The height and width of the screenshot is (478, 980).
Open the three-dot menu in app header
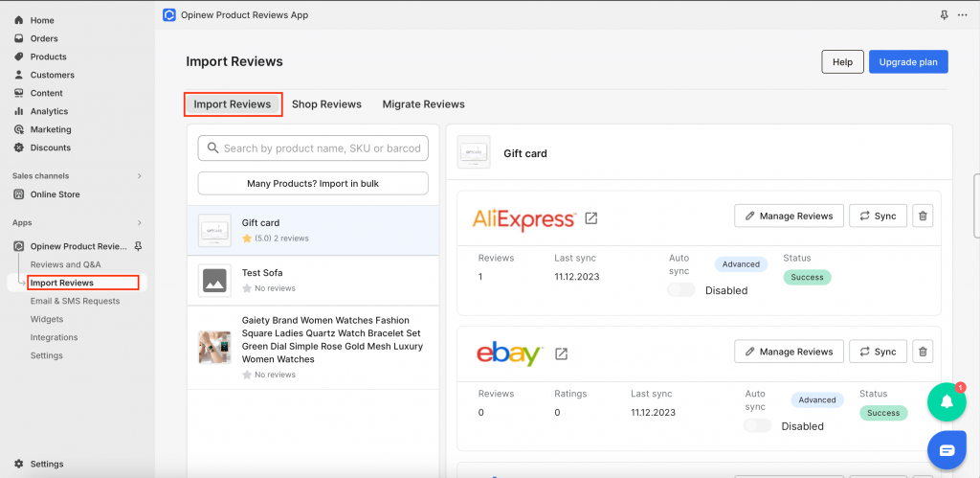pyautogui.click(x=962, y=15)
